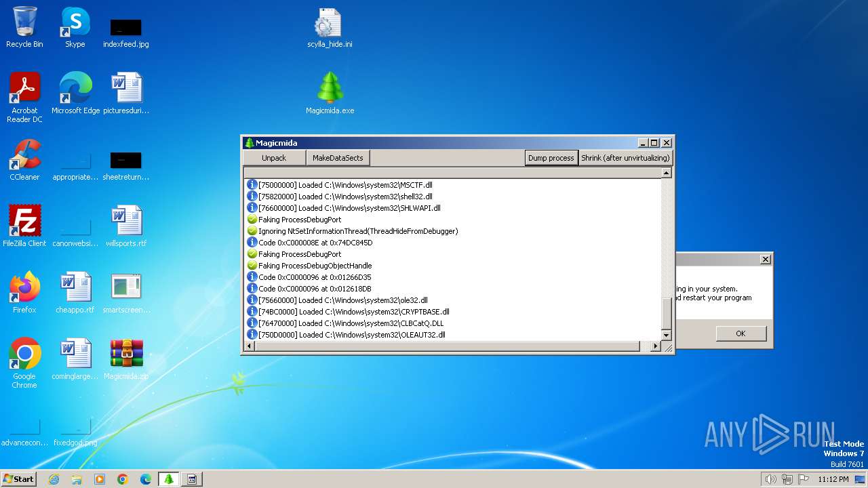
Task: Select Faking ProcessDebugObjectHandle log line
Action: [315, 265]
